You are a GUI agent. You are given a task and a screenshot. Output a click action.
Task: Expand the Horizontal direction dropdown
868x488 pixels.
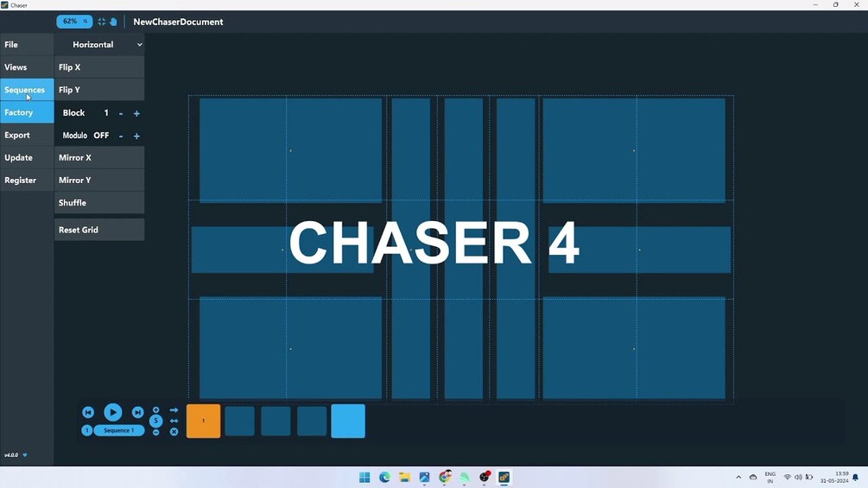(x=99, y=44)
